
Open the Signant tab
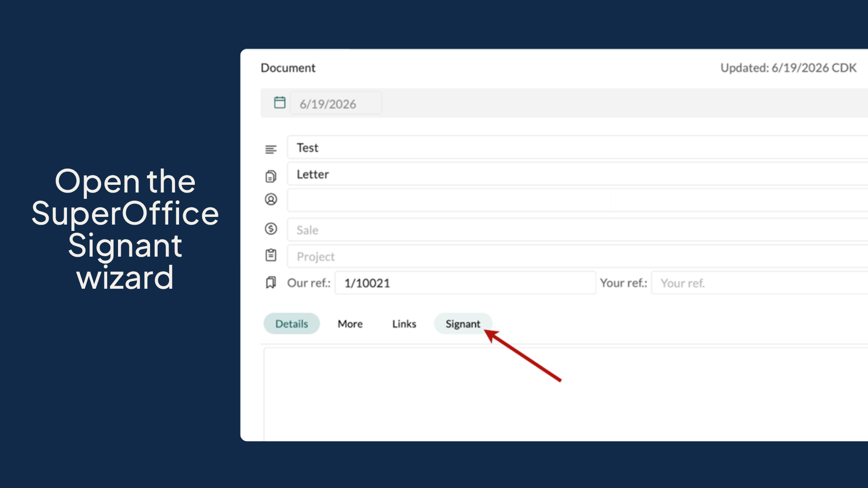click(x=463, y=324)
